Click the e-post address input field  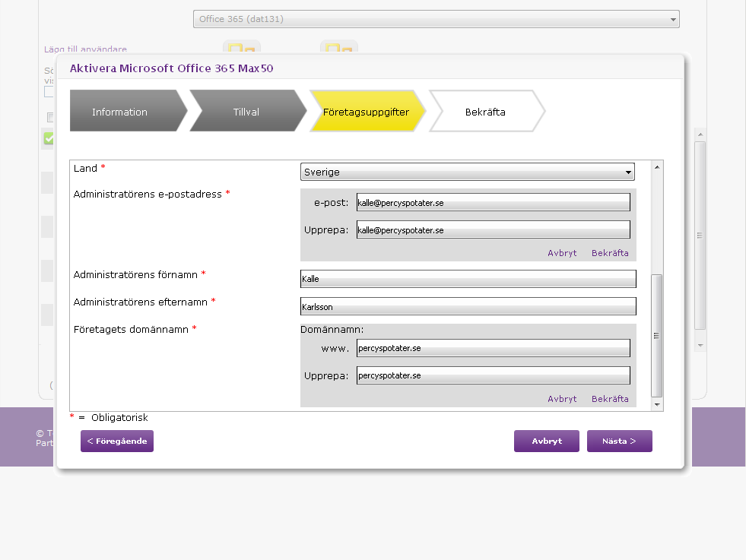click(494, 203)
